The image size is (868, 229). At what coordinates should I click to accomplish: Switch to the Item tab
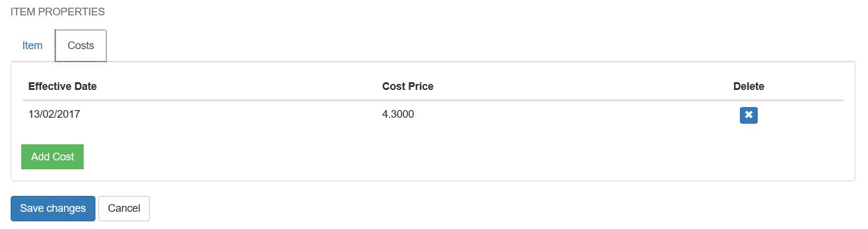33,46
